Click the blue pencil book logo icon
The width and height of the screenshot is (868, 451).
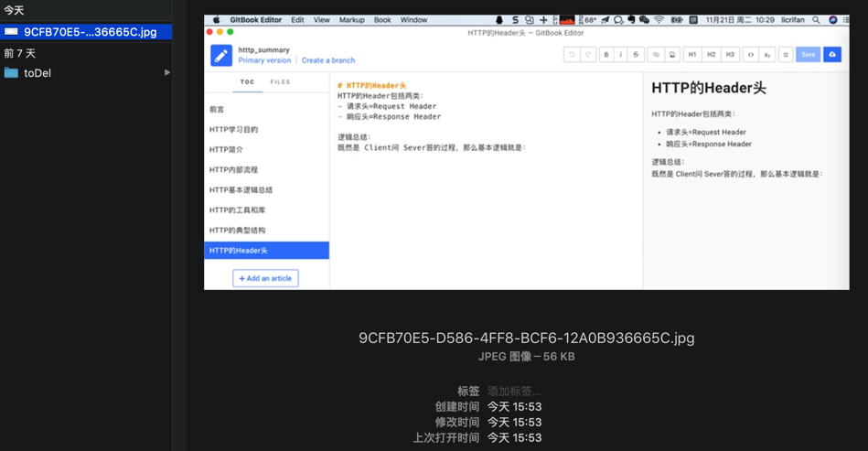pos(220,55)
